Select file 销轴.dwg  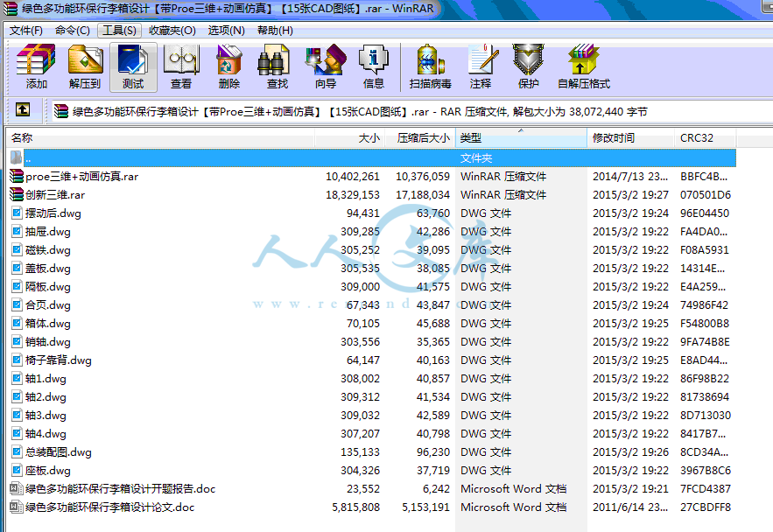(x=48, y=341)
